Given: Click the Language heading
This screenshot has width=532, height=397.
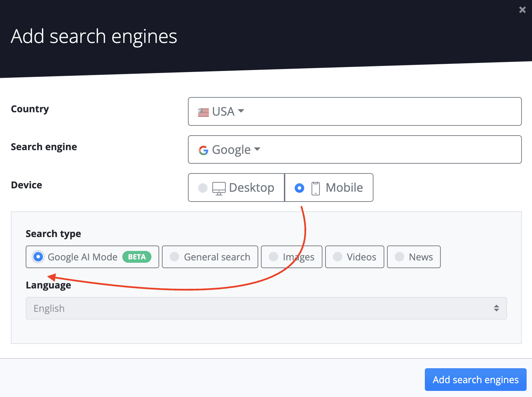Looking at the screenshot, I should coord(48,285).
